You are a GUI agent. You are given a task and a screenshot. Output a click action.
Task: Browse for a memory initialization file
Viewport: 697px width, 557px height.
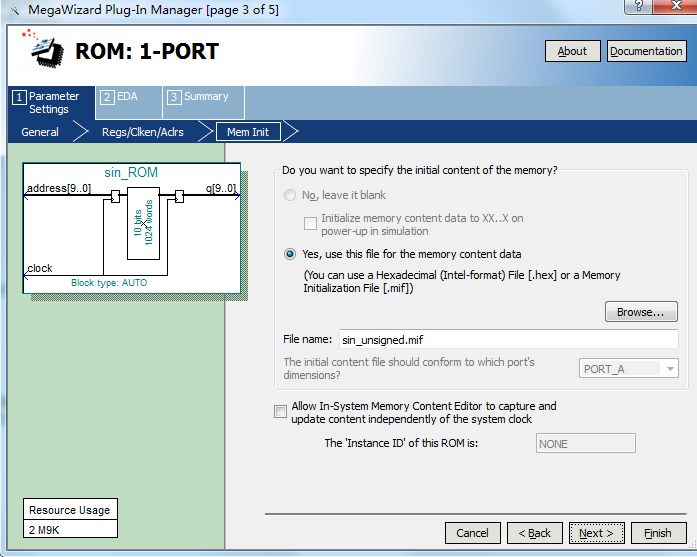tap(641, 312)
